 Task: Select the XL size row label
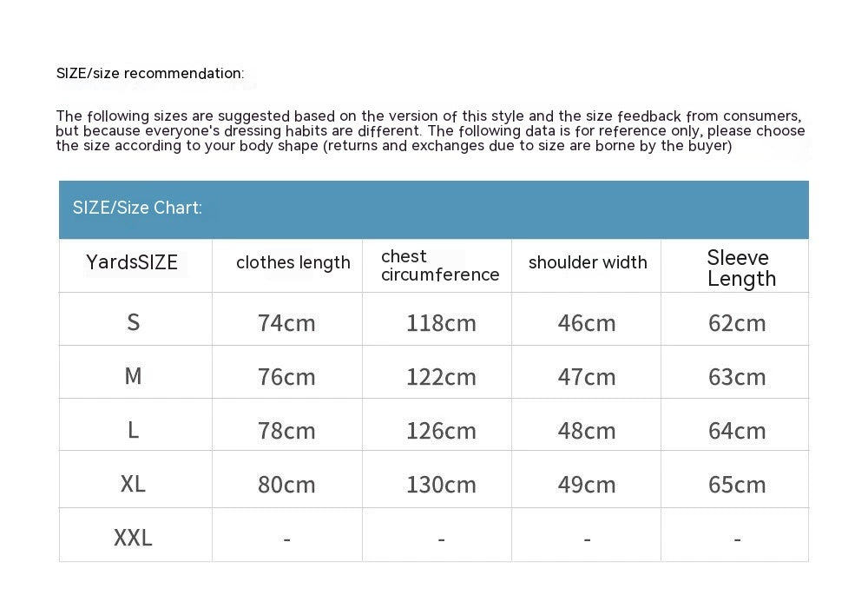click(x=133, y=484)
